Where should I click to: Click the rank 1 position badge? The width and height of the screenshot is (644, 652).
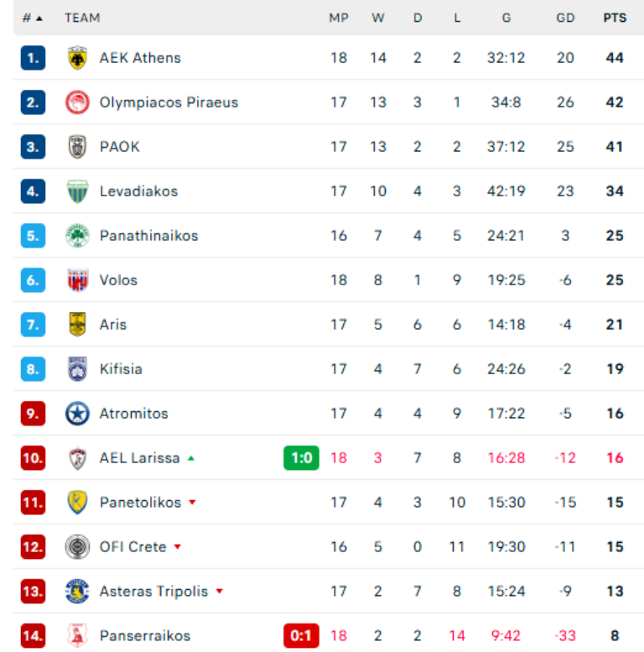click(33, 58)
